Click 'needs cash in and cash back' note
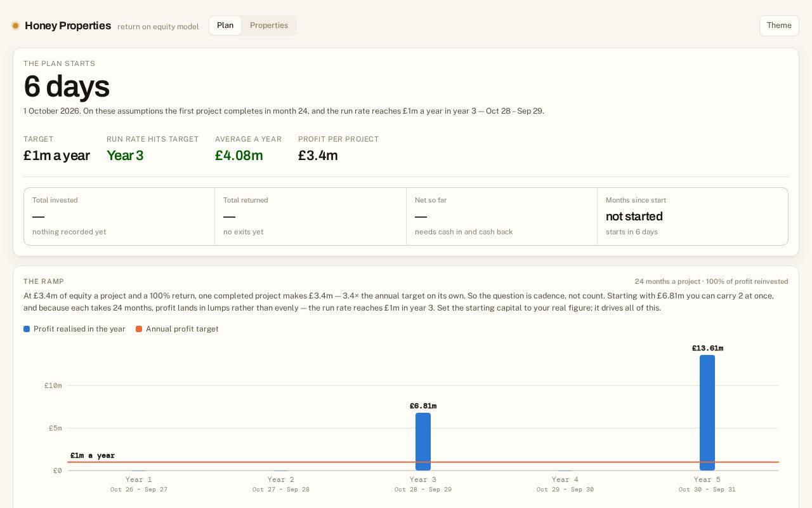This screenshot has height=508, width=812. point(464,232)
